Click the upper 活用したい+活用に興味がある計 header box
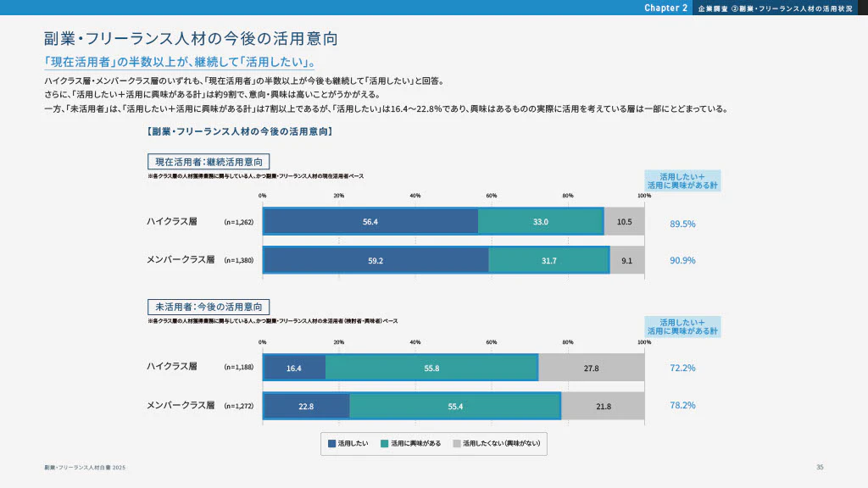This screenshot has width=868, height=488. pyautogui.click(x=682, y=181)
